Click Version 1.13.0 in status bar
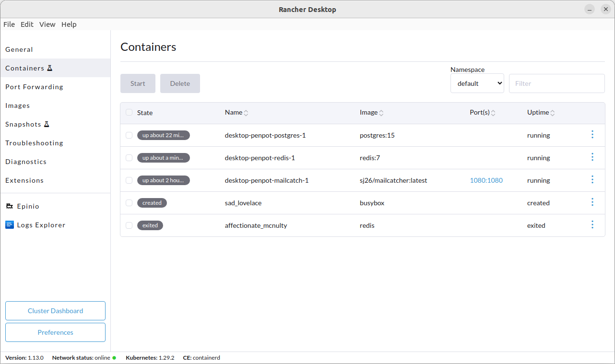Image resolution: width=615 pixels, height=364 pixels. [x=24, y=358]
